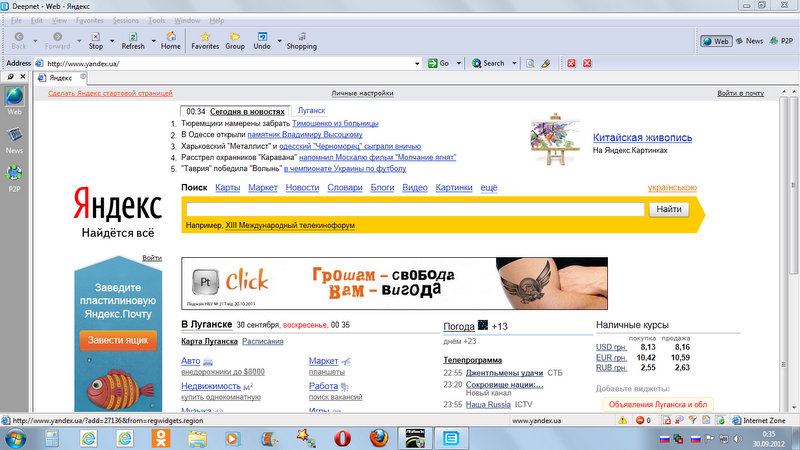Click the address bar URL field
This screenshot has width=800, height=450.
pos(230,64)
